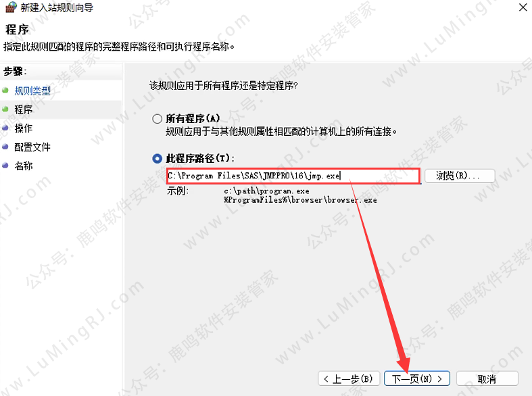
Task: Proceed with 下一页(N) button
Action: click(417, 378)
